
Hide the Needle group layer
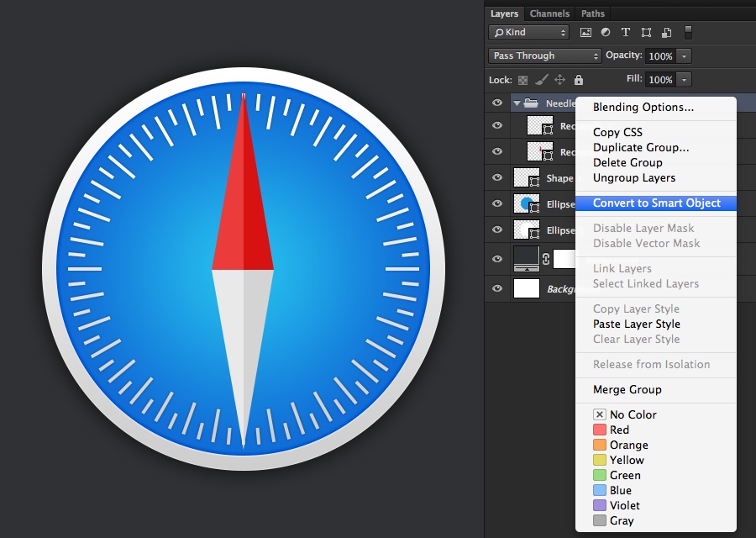[497, 103]
